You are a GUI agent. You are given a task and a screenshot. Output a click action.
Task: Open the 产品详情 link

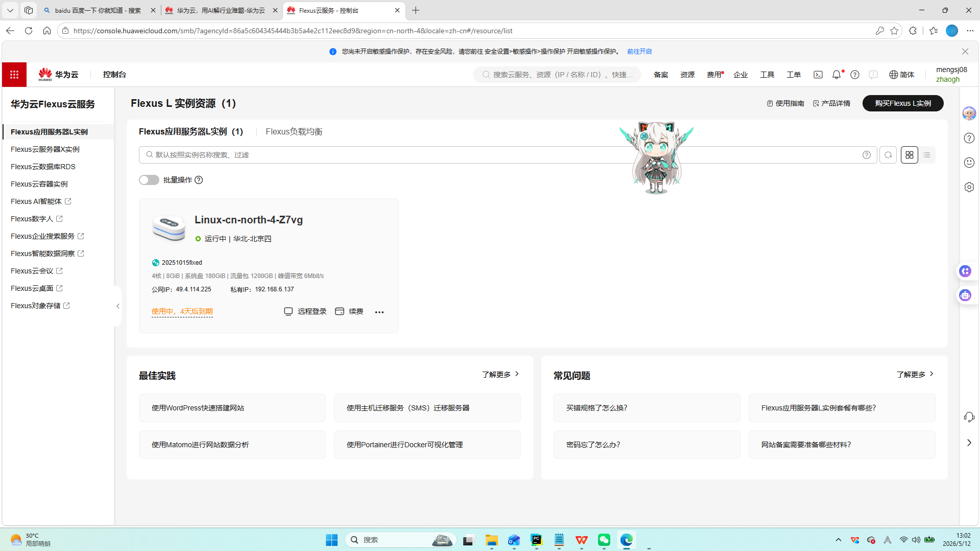831,103
